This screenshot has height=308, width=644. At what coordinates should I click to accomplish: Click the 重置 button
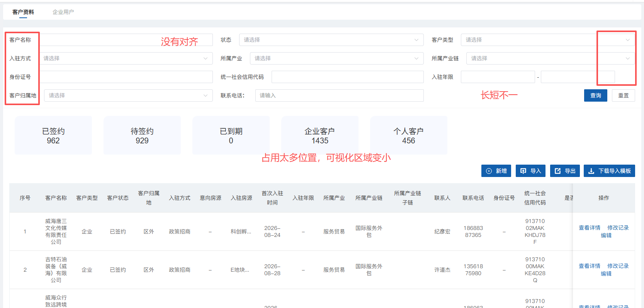tap(624, 95)
